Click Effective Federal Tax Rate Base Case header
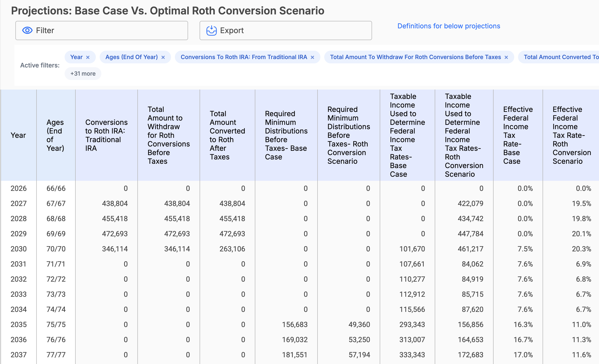599x364 pixels. pos(518,135)
